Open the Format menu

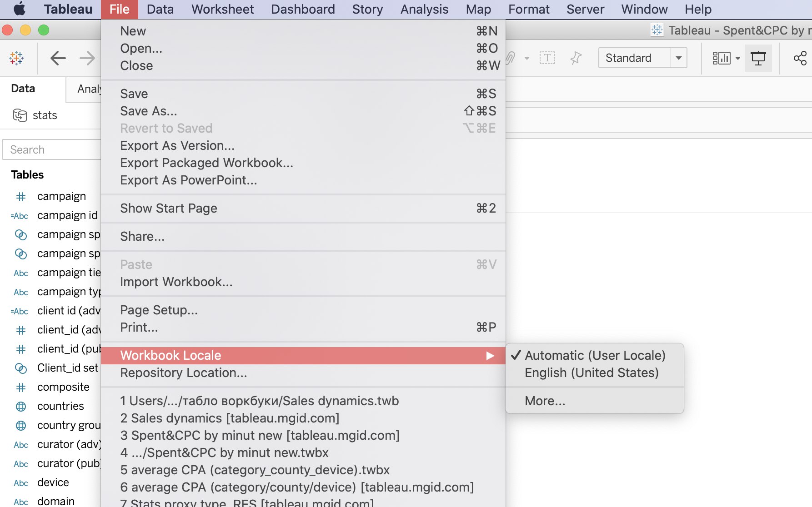(x=529, y=9)
